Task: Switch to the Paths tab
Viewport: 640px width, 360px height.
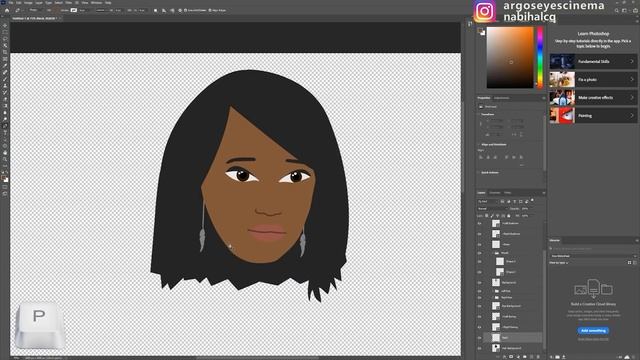Action: (x=507, y=193)
